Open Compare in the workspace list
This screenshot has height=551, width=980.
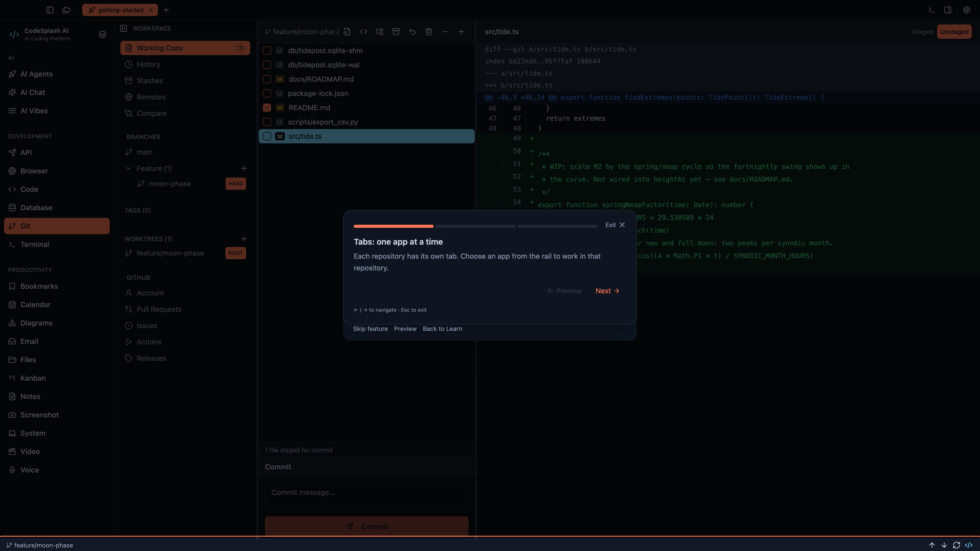185,113
